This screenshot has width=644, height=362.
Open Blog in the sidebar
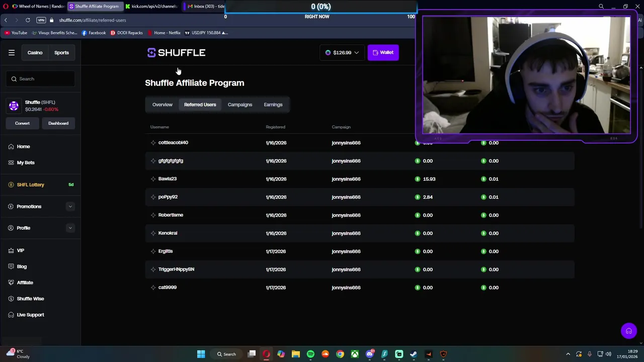(22, 266)
